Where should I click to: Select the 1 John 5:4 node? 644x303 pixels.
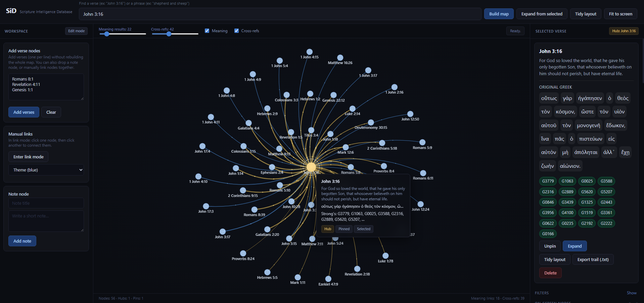pyautogui.click(x=280, y=61)
